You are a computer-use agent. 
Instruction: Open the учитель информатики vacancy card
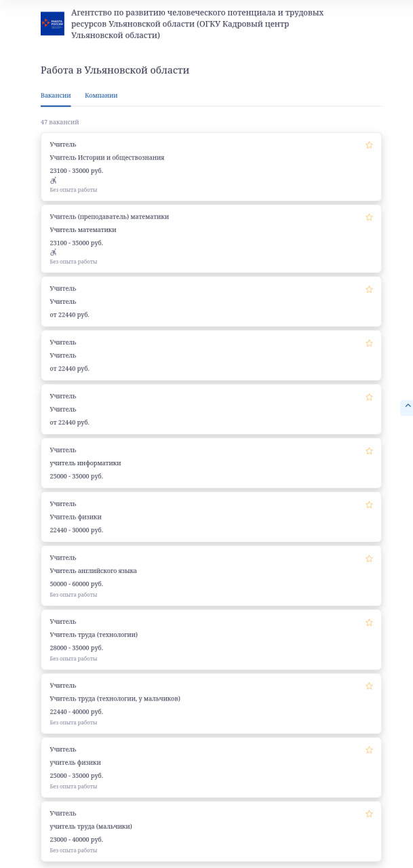point(85,463)
